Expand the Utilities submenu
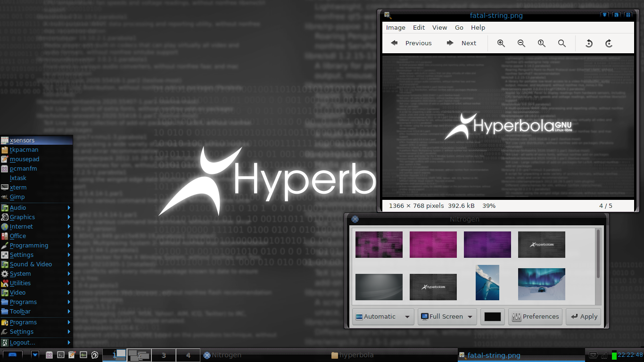The width and height of the screenshot is (644, 362). 36,283
